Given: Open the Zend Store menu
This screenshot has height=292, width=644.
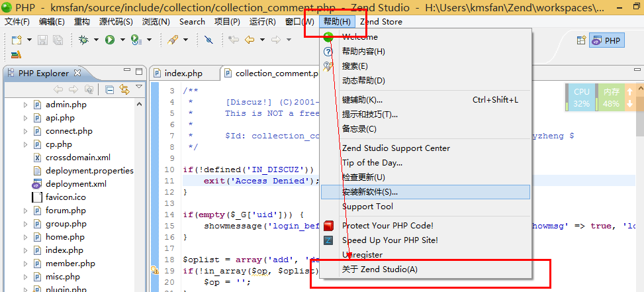Looking at the screenshot, I should point(381,22).
